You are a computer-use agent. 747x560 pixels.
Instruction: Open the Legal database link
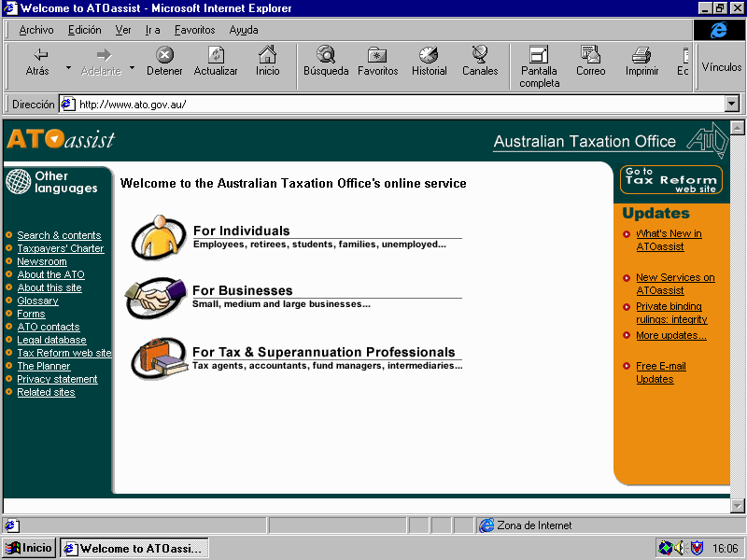pyautogui.click(x=52, y=340)
